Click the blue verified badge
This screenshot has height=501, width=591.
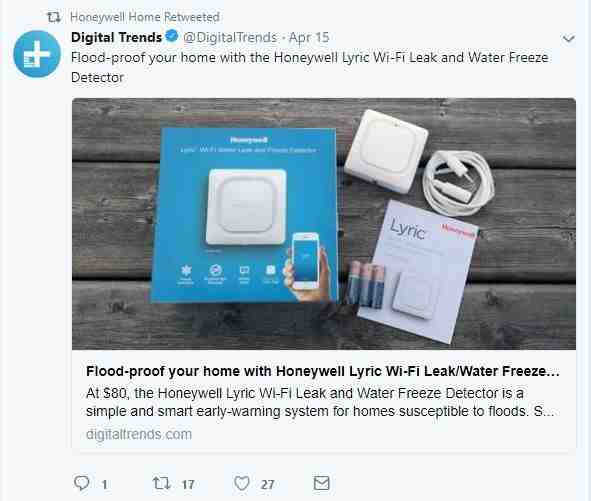172,36
